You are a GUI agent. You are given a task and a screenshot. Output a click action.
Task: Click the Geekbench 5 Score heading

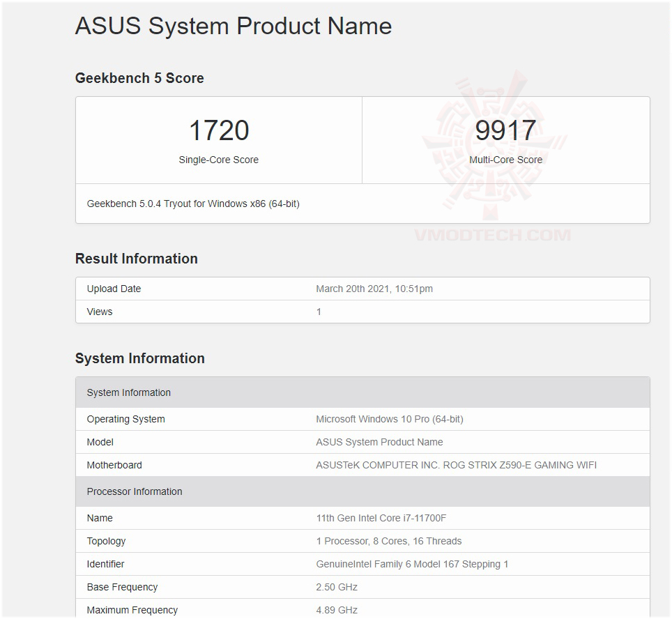coord(139,78)
